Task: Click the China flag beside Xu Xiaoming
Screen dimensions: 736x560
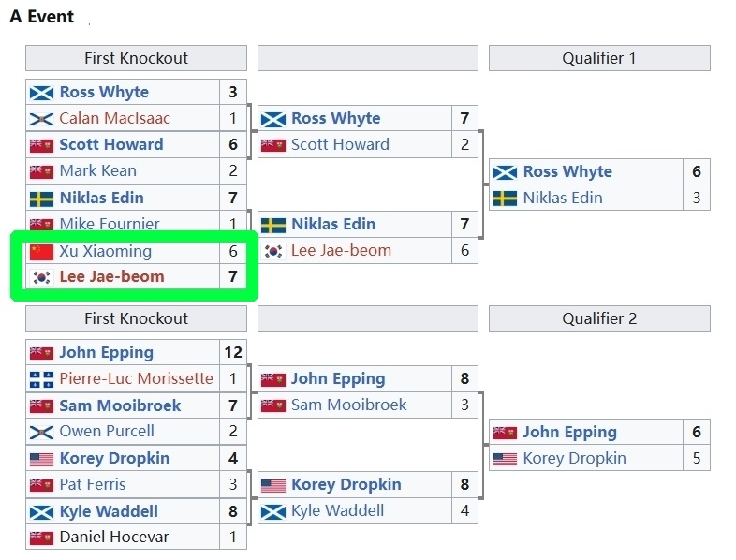Action: [41, 251]
